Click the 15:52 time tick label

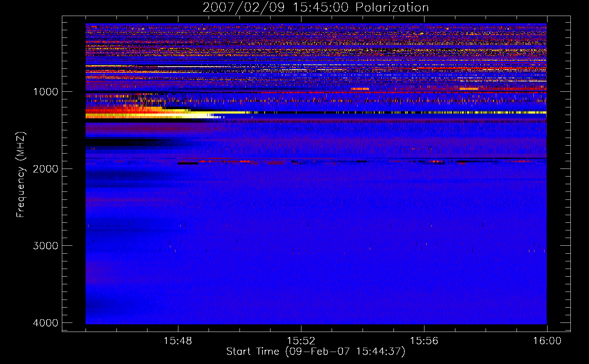pyautogui.click(x=301, y=341)
